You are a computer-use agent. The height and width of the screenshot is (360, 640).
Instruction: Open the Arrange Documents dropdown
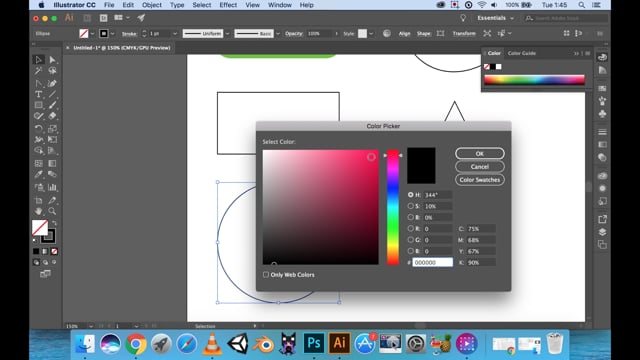[x=122, y=18]
